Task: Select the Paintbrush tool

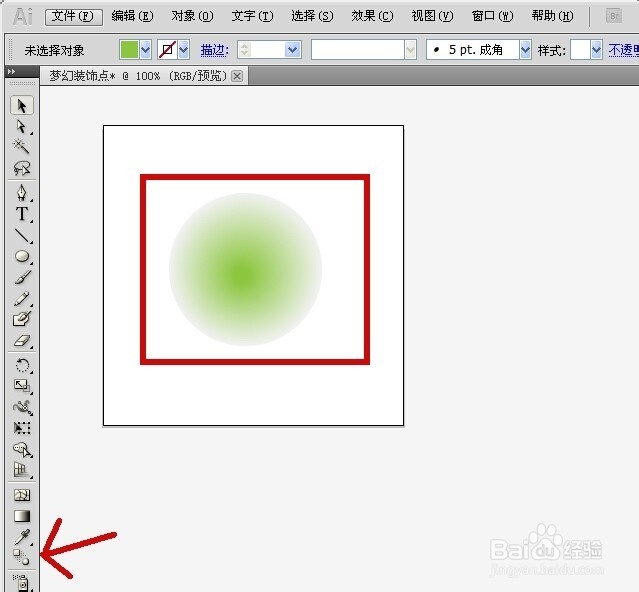Action: coord(22,277)
